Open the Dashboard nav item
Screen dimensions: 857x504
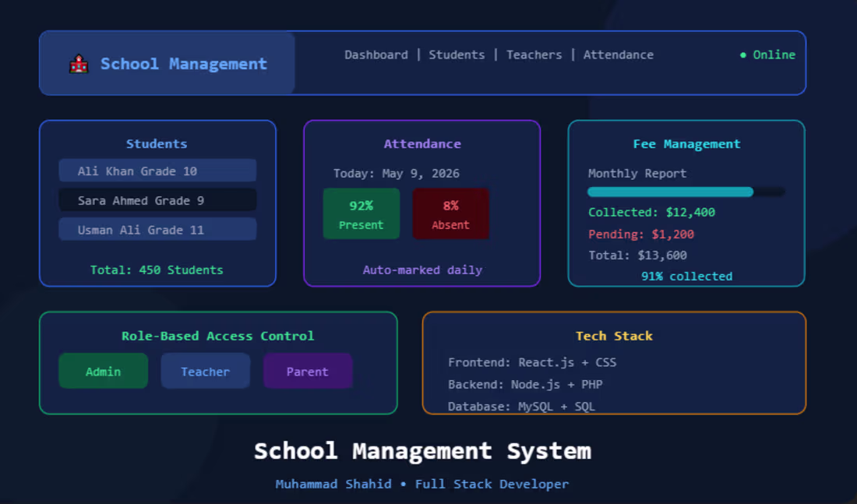pos(376,55)
